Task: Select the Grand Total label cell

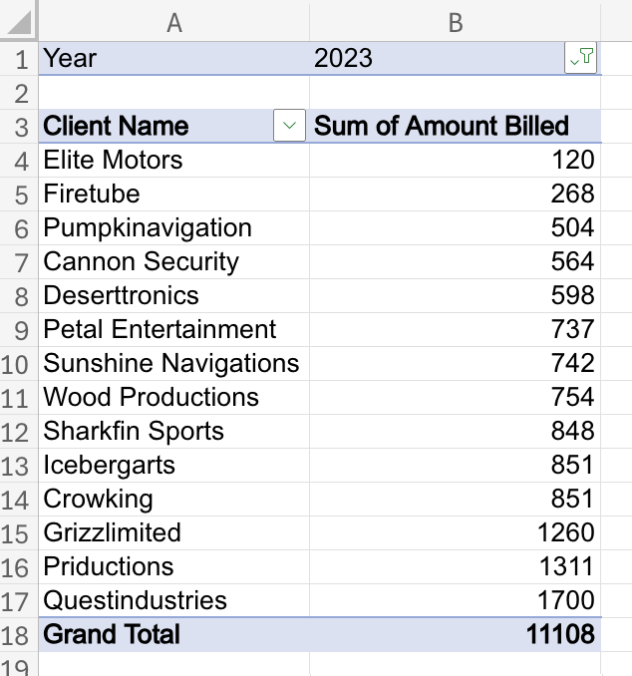Action: (174, 635)
